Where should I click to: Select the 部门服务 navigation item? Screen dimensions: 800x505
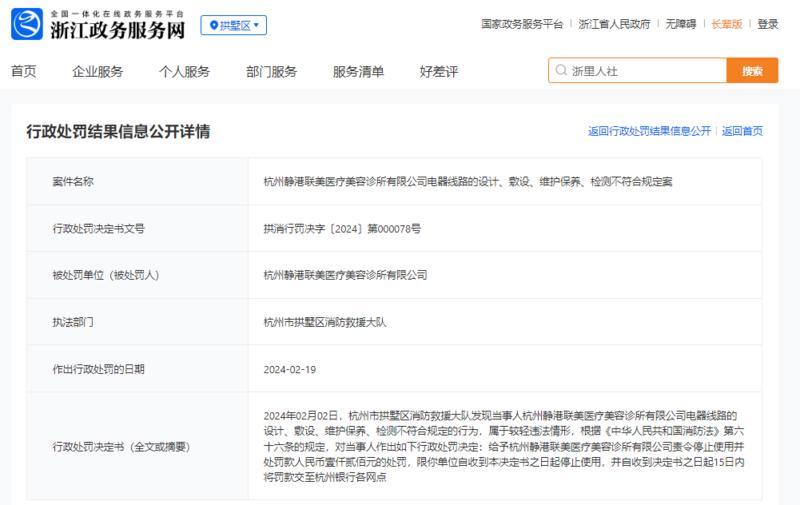pyautogui.click(x=271, y=71)
